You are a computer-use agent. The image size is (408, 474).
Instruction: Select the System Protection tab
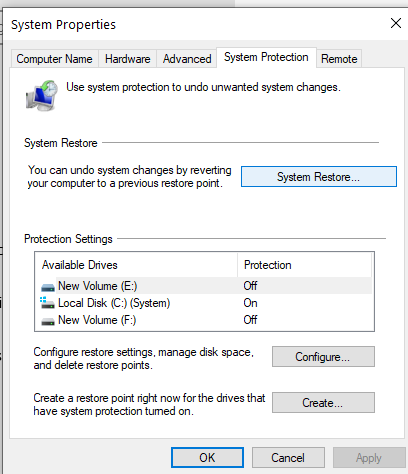[266, 57]
